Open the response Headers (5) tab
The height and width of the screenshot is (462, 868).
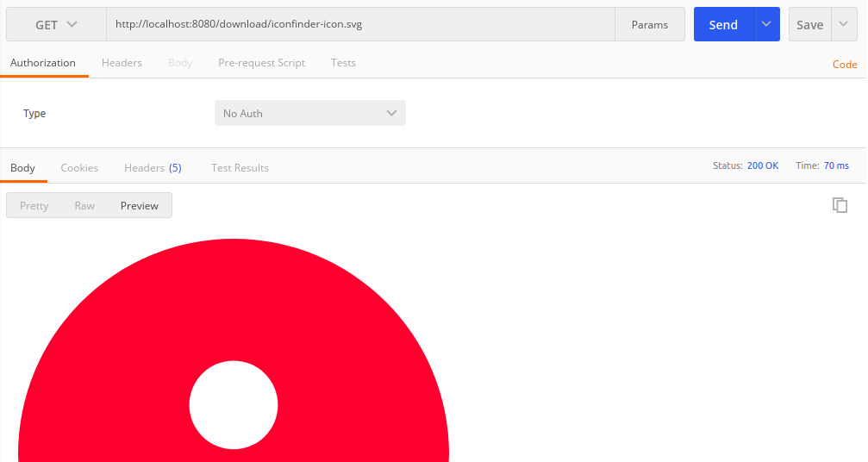(x=153, y=168)
